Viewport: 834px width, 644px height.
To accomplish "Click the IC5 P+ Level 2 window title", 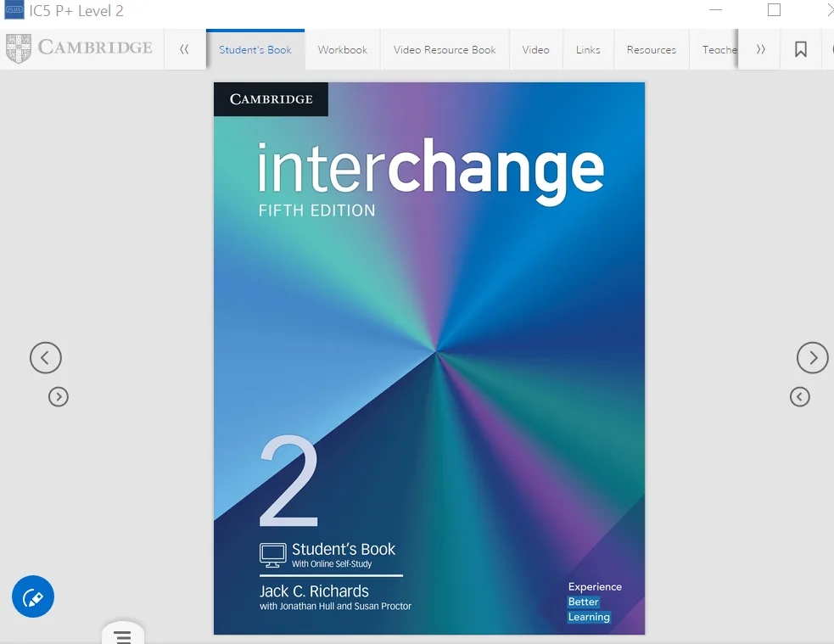I will (76, 11).
